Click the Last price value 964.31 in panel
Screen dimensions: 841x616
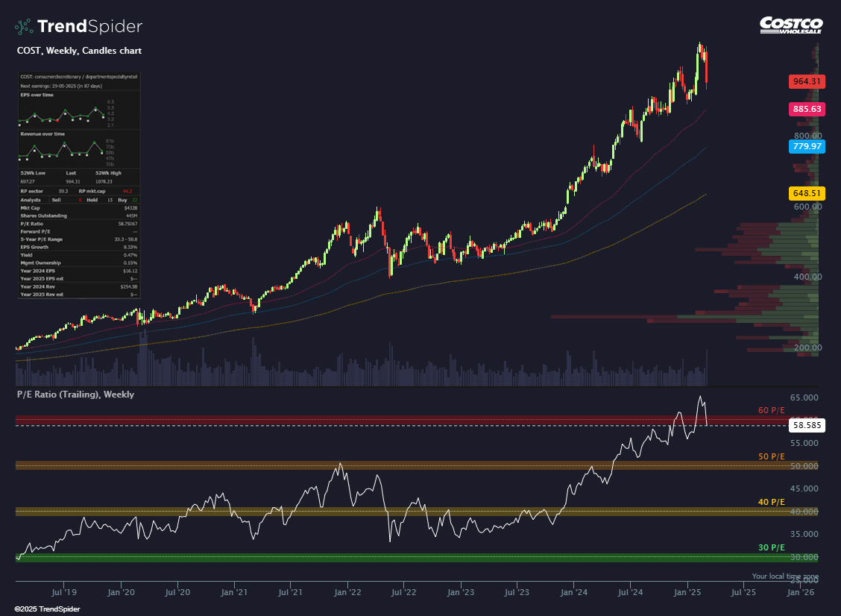pyautogui.click(x=73, y=181)
